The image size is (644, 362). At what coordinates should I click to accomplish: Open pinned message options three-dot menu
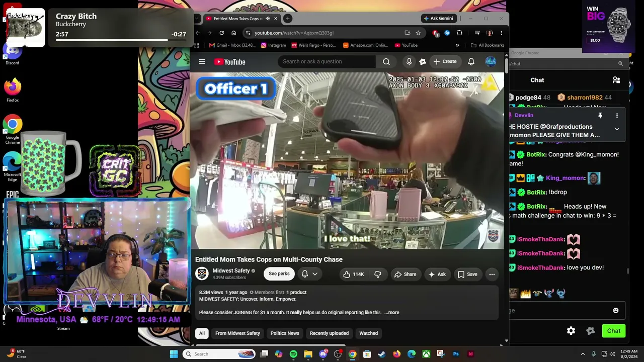tap(617, 116)
